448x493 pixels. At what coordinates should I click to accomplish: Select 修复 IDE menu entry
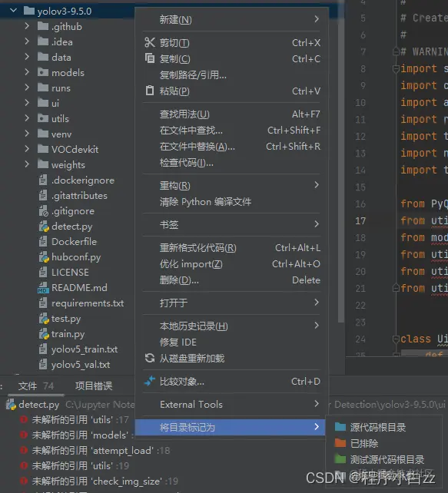(x=231, y=342)
